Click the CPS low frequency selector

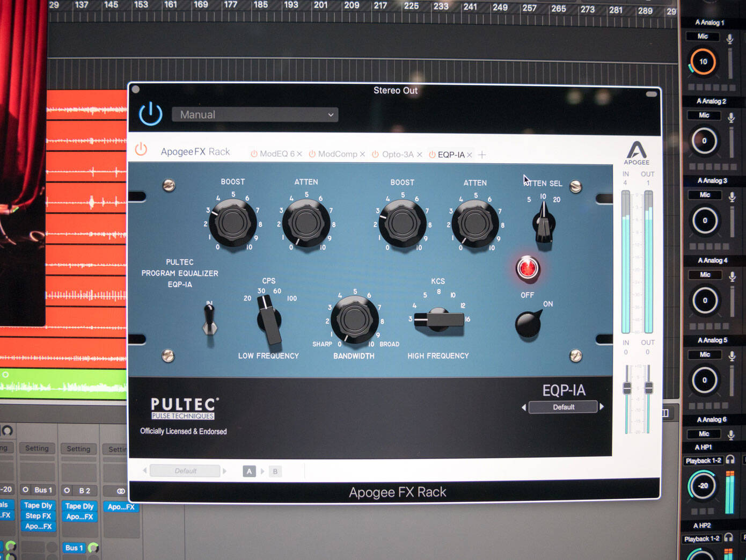click(269, 320)
